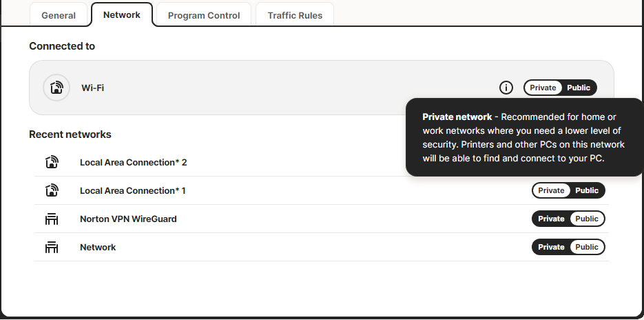Select the Network tab
The image size is (644, 320).
(122, 14)
